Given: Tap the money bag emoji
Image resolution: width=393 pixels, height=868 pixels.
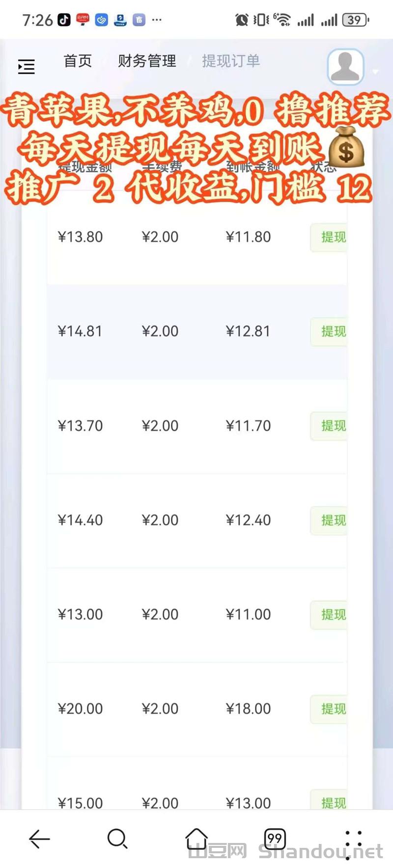Looking at the screenshot, I should 346,147.
